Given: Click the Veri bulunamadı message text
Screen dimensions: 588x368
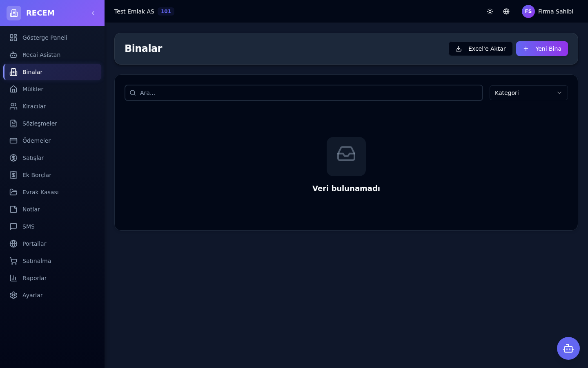Looking at the screenshot, I should click(x=346, y=188).
